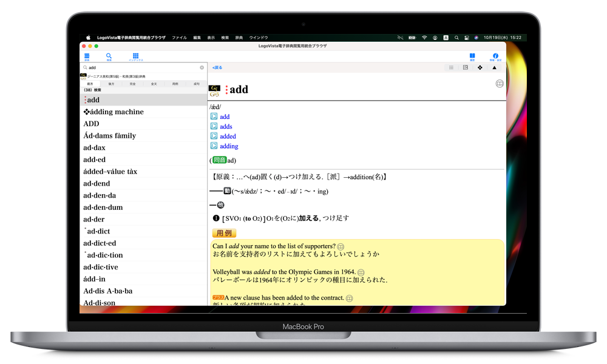The image size is (607, 364).
Task: Select the 用例 examples tab
Action: (x=175, y=84)
